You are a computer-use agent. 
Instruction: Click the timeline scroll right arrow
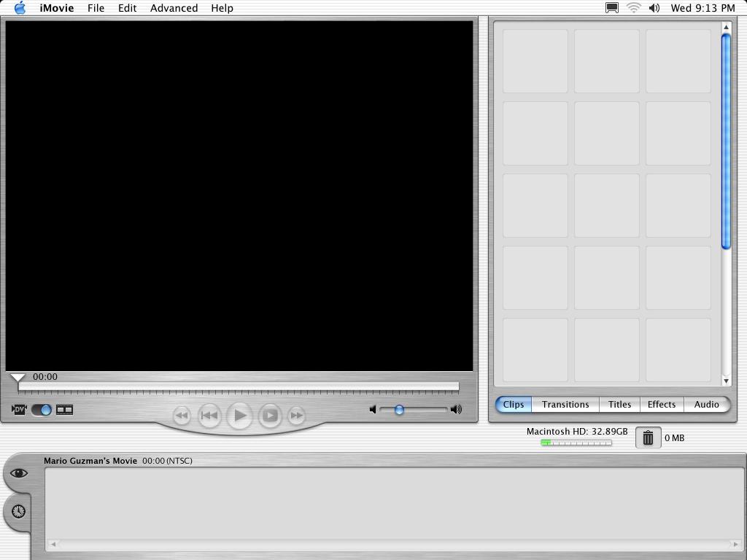(x=737, y=544)
